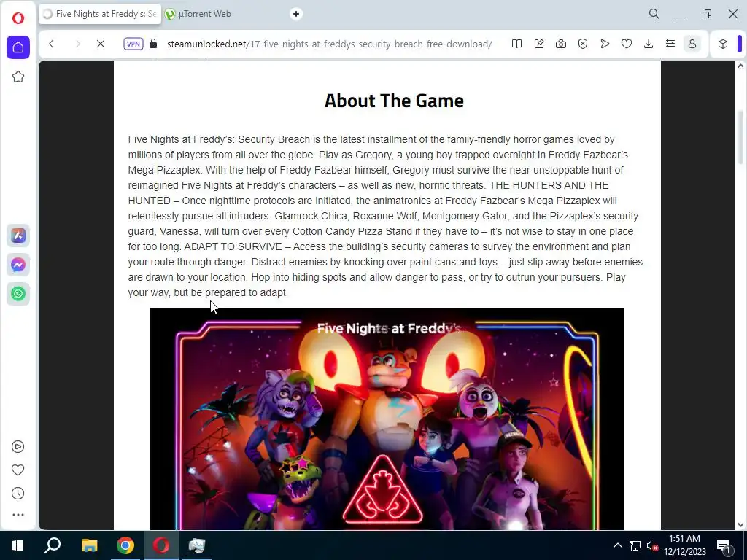The width and height of the screenshot is (747, 560).
Task: Open Messenger in the Opera sidebar
Action: click(x=18, y=265)
